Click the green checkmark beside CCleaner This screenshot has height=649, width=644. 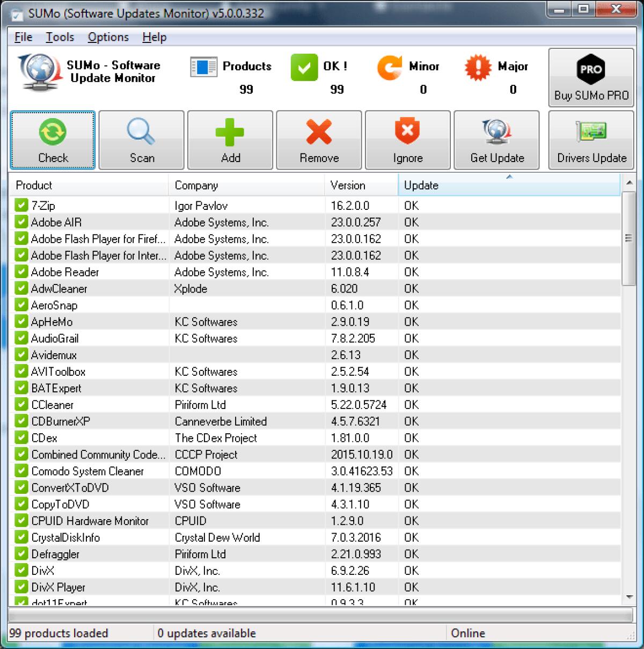pos(20,404)
